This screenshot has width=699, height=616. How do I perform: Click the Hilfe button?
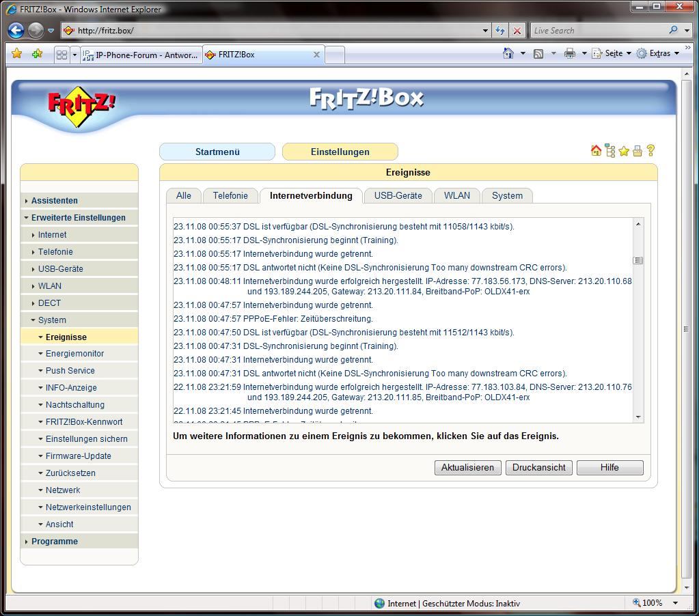(609, 467)
